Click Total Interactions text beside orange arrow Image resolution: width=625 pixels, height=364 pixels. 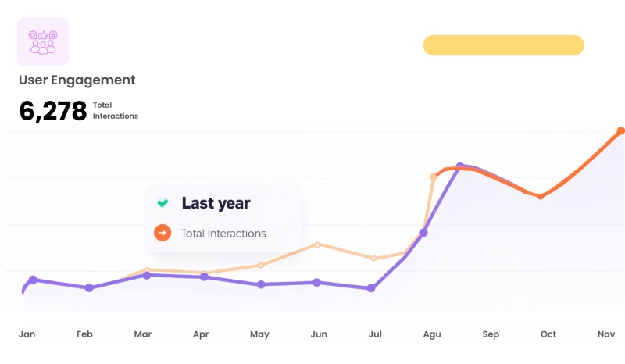(x=223, y=233)
